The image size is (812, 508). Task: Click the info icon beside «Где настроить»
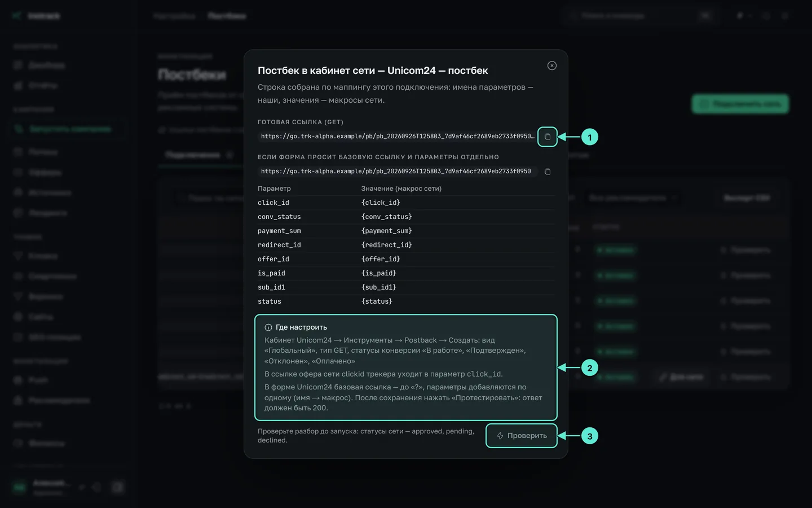[268, 327]
